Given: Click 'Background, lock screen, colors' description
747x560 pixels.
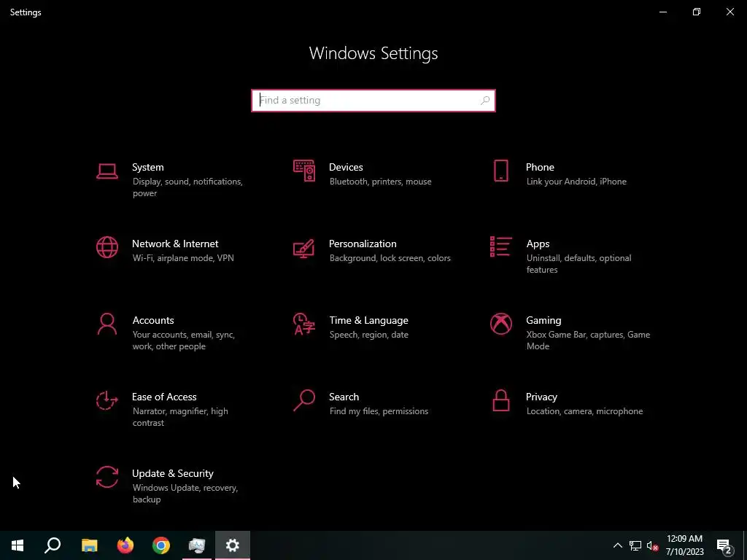Looking at the screenshot, I should (x=390, y=258).
